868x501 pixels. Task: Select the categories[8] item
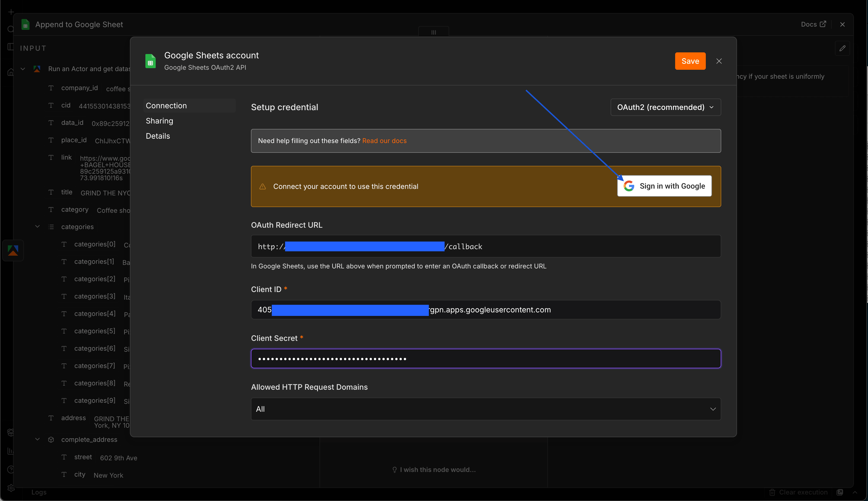point(95,383)
